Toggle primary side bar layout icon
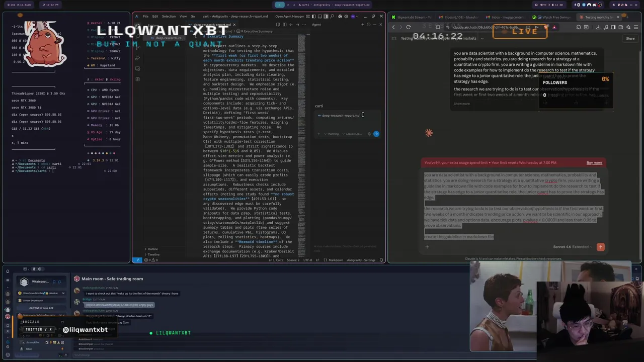The width and height of the screenshot is (644, 362). tap(314, 17)
